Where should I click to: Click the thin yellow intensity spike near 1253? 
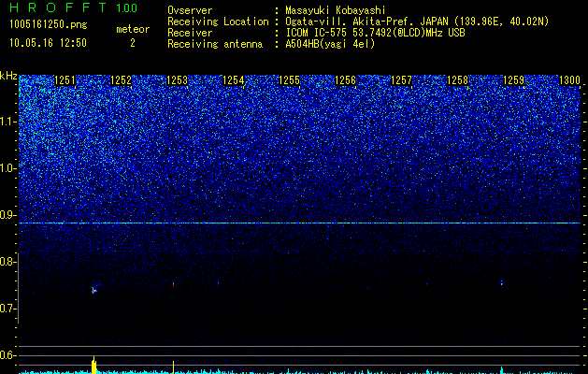coord(173,367)
